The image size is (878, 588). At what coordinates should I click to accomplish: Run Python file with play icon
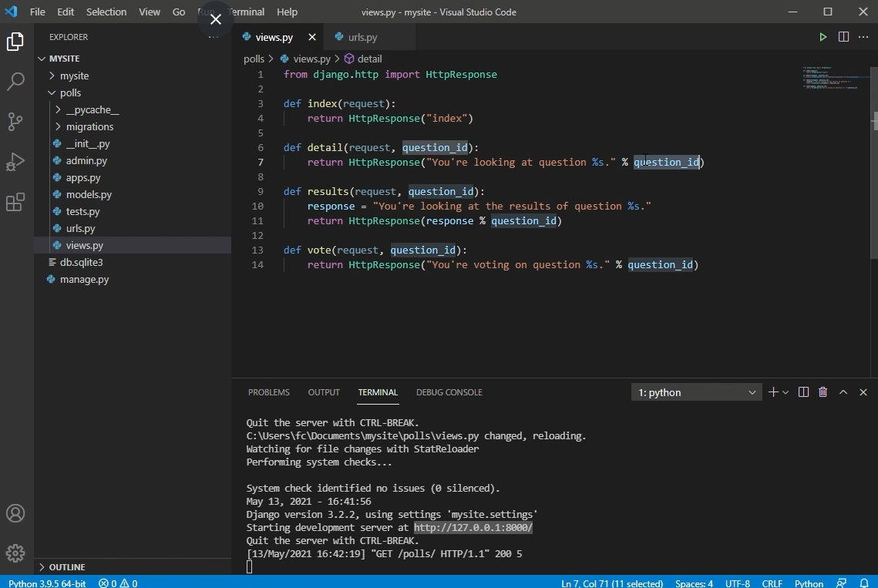[822, 37]
